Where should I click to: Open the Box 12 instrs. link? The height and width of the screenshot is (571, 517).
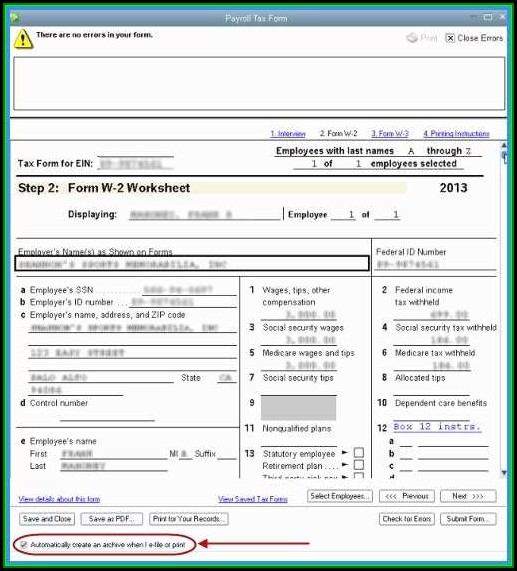tap(437, 426)
